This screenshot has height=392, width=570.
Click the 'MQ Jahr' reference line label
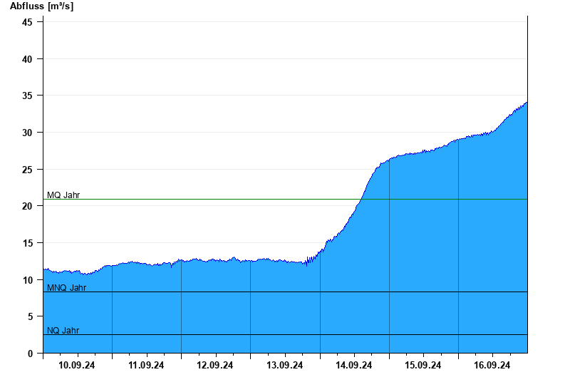click(x=63, y=195)
